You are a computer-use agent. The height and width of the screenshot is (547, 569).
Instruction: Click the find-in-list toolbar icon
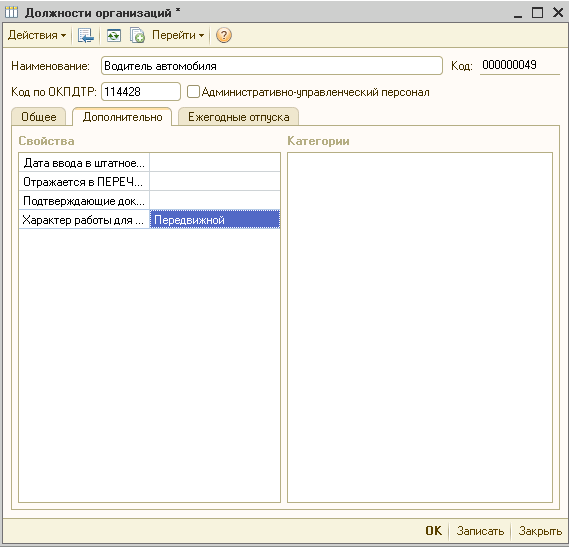click(x=86, y=36)
